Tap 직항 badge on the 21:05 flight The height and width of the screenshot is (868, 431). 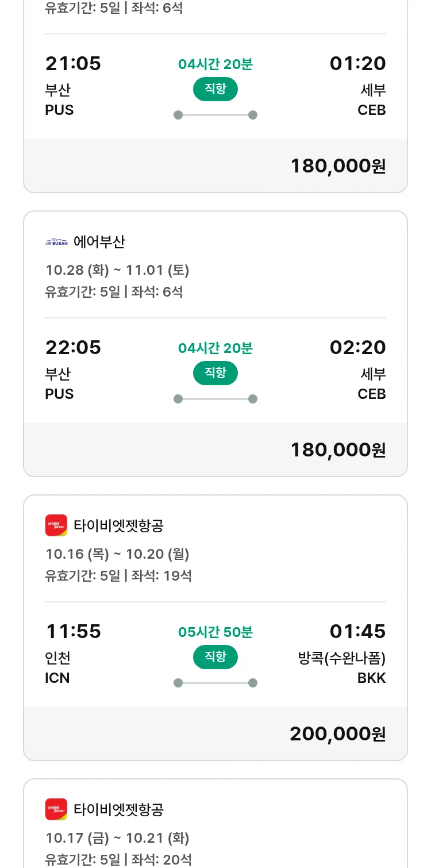[x=215, y=89]
